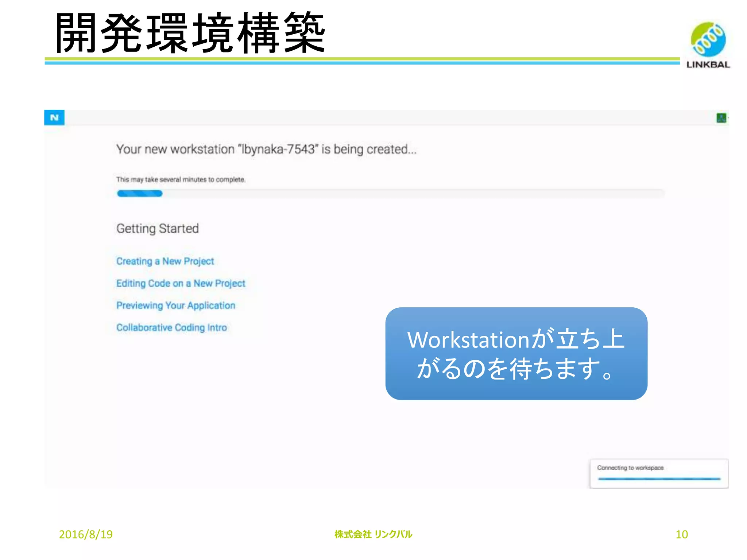Click the workstation creation progress bar
Viewport: 747px width, 560px height.
tap(390, 194)
